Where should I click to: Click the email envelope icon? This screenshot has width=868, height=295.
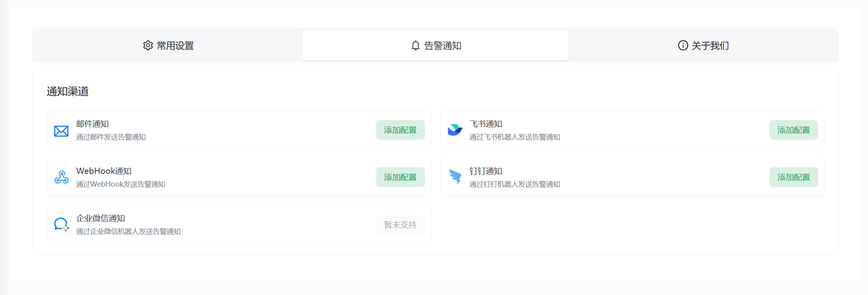[61, 131]
